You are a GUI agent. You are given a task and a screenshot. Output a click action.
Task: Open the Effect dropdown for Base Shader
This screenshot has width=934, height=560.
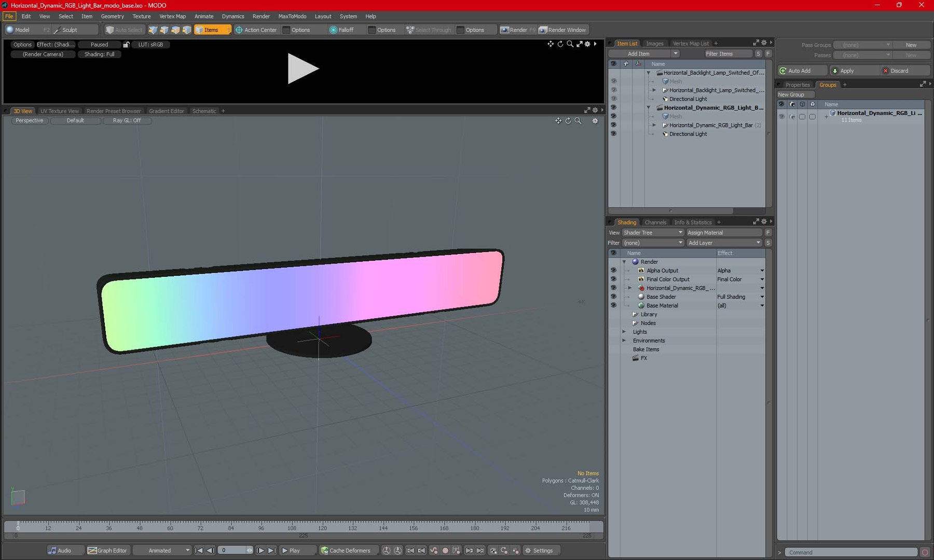(762, 297)
